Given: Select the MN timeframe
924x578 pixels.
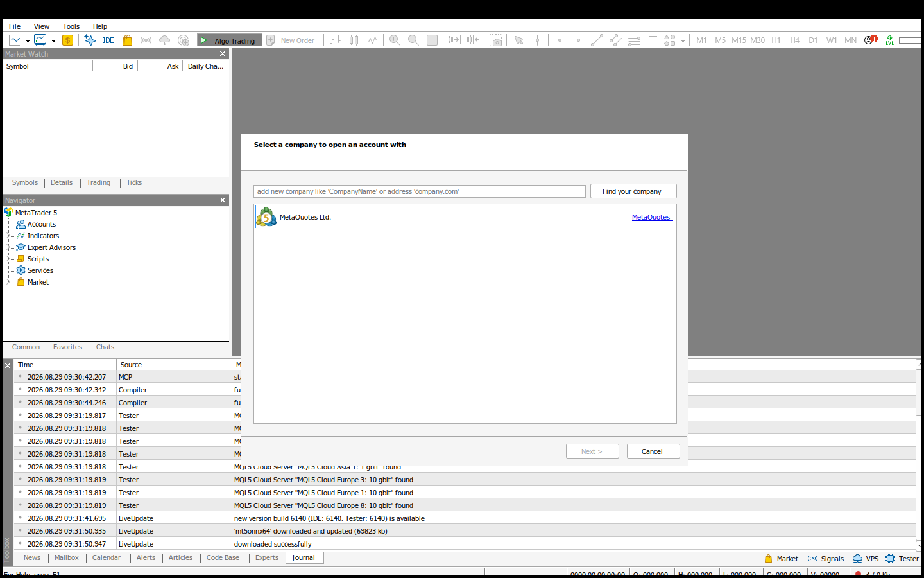Looking at the screenshot, I should 850,40.
